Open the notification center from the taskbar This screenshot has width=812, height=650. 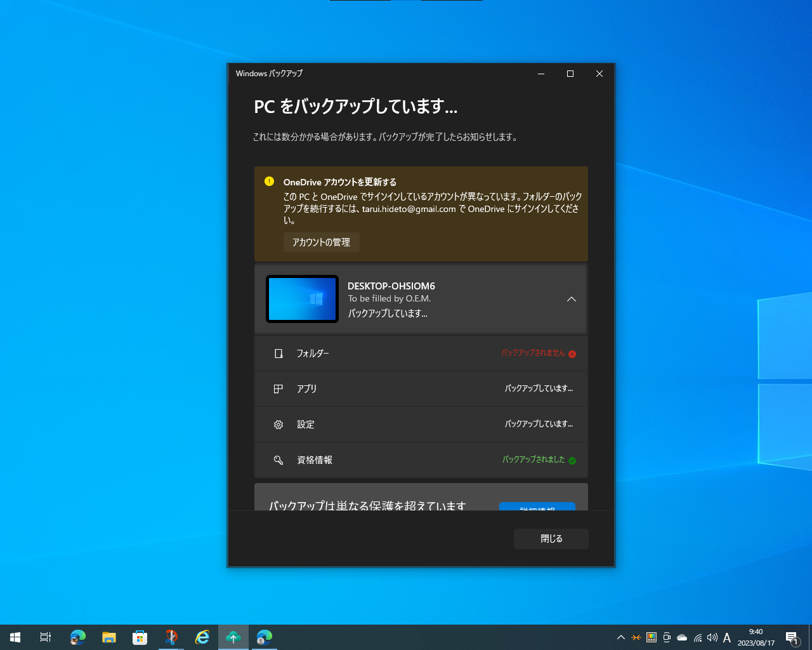click(792, 637)
